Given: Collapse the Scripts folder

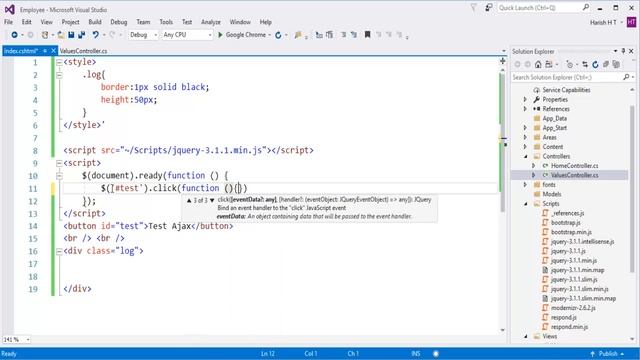Looking at the screenshot, I should point(525,204).
